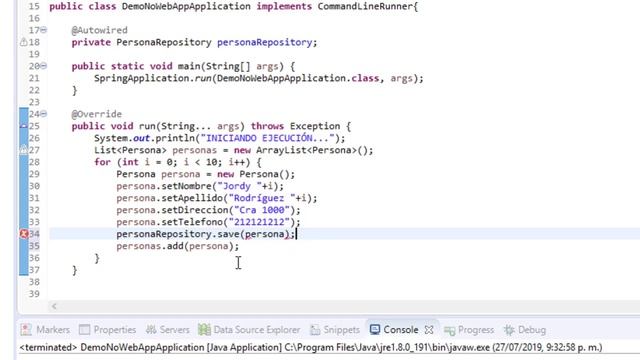The height and width of the screenshot is (360, 640).
Task: Click the @Override annotation
Action: coord(96,114)
